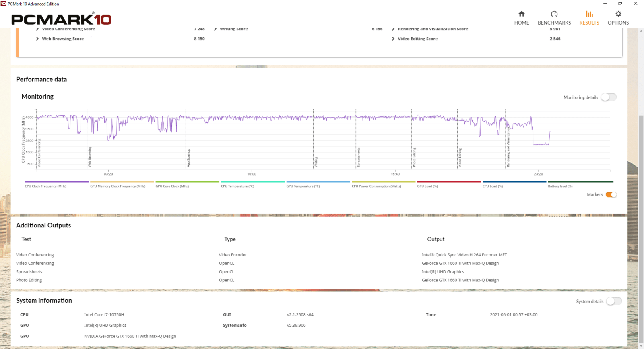Toggle the CPU Load legend item
This screenshot has width=644, height=349.
(x=514, y=184)
